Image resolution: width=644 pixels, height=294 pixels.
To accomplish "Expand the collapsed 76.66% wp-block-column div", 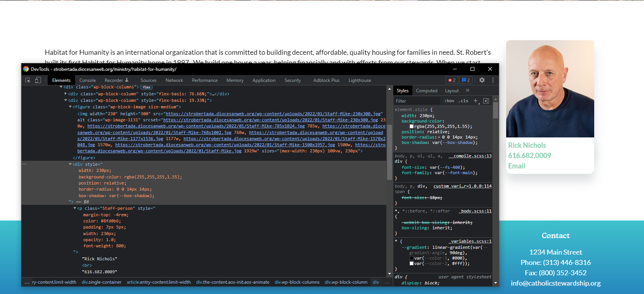I will pyautogui.click(x=66, y=94).
